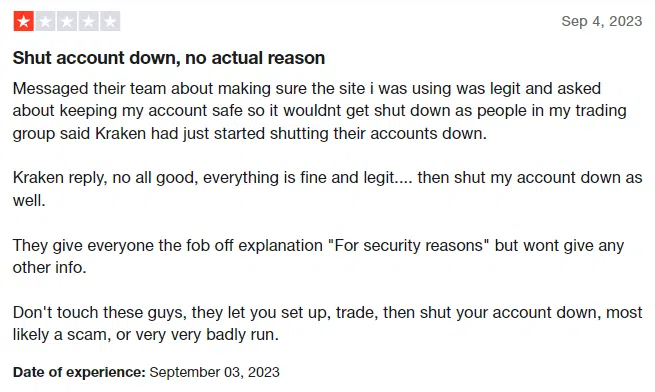The height and width of the screenshot is (392, 655).
Task: Open the review titled Shut account down
Action: (x=169, y=58)
